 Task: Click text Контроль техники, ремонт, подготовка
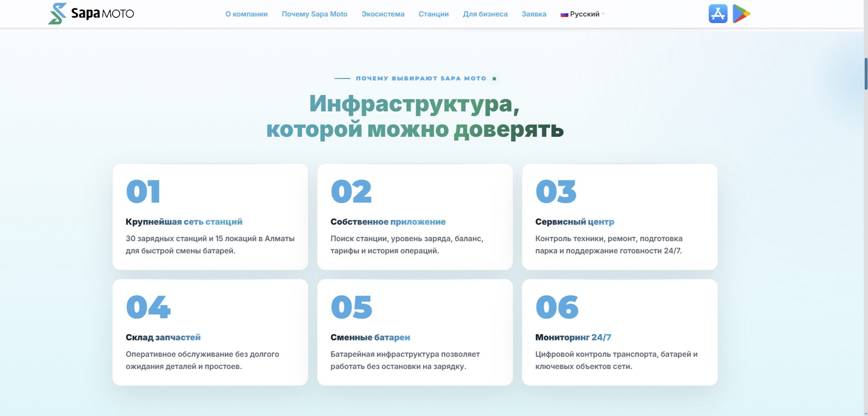click(609, 244)
